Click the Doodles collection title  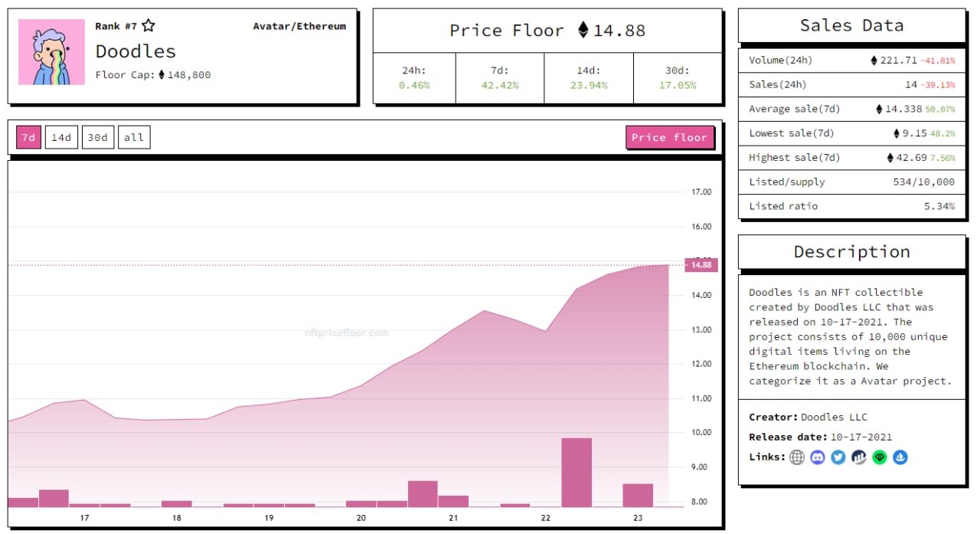point(136,51)
